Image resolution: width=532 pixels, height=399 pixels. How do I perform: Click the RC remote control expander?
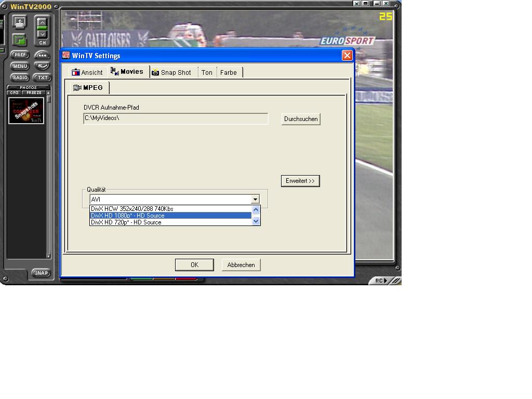tap(381, 281)
